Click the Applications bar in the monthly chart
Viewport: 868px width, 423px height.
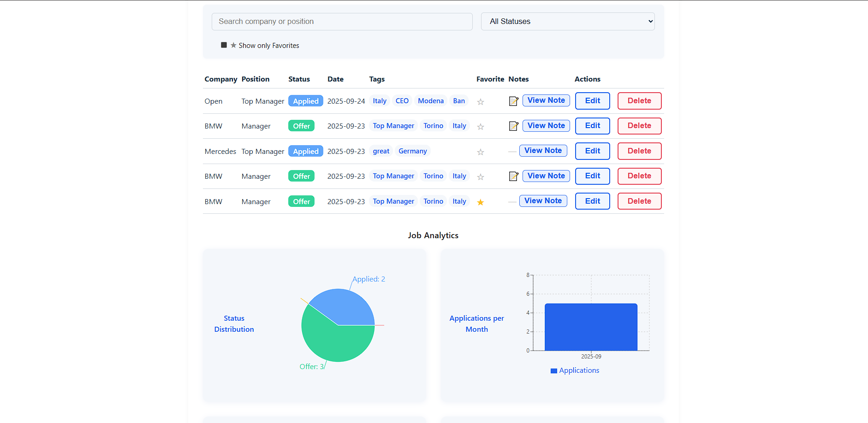pos(591,326)
